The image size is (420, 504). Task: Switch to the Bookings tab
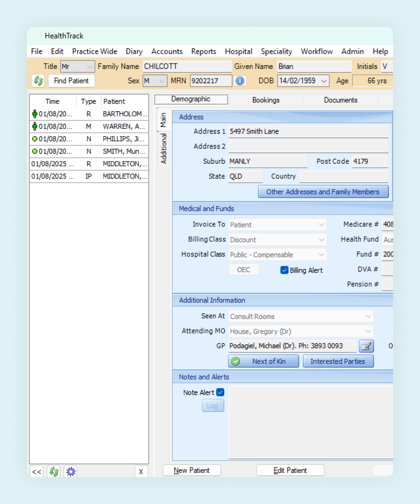point(266,100)
